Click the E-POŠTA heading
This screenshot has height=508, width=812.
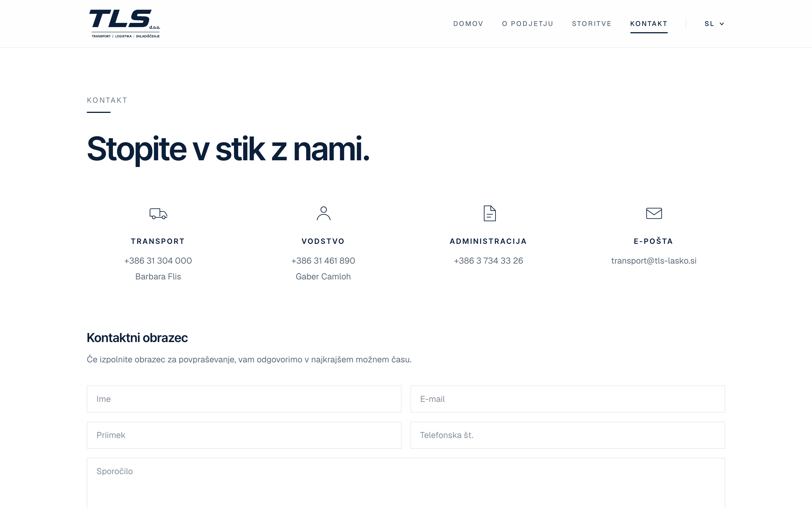coord(654,241)
